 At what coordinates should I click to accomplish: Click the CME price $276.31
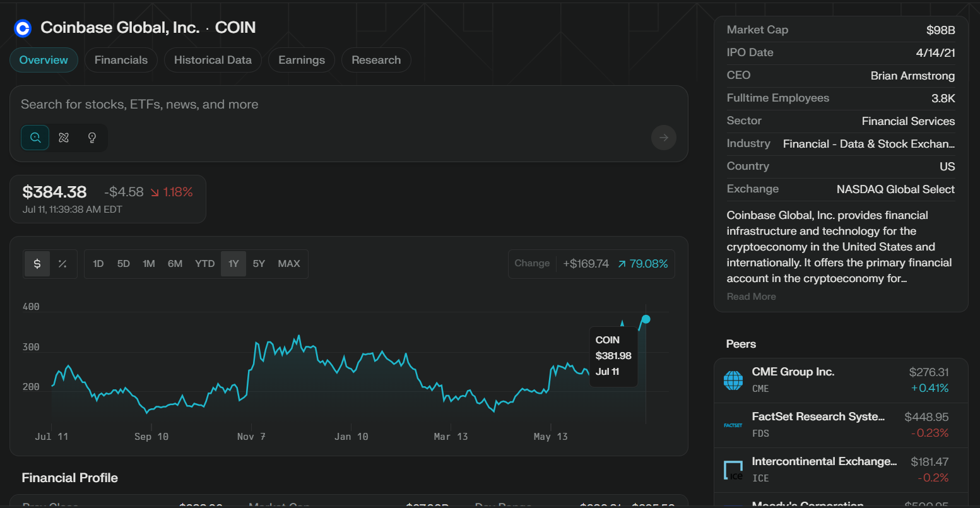pos(928,372)
